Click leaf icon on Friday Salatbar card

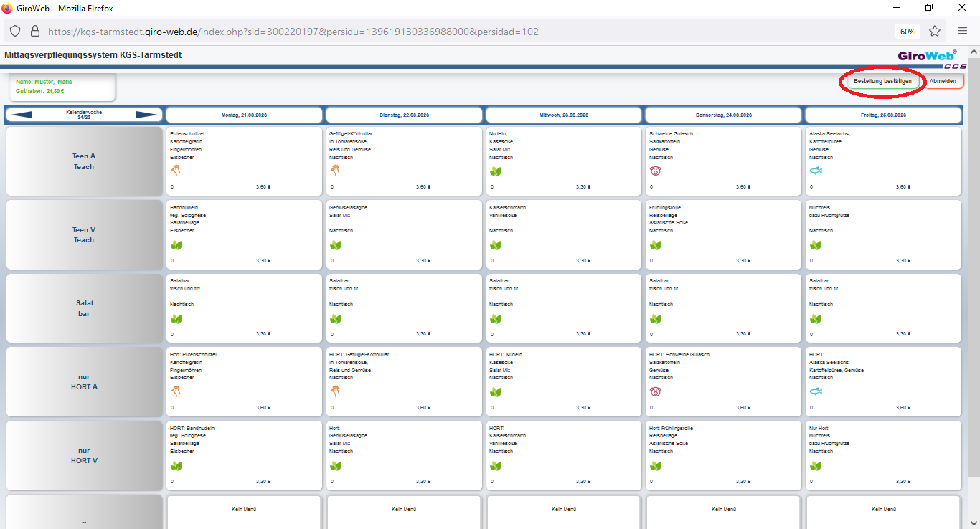[815, 318]
